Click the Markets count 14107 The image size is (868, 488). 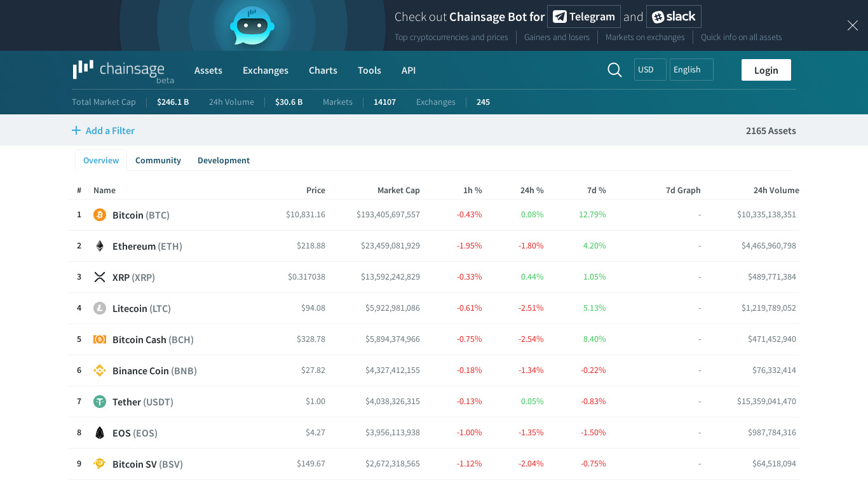[384, 102]
